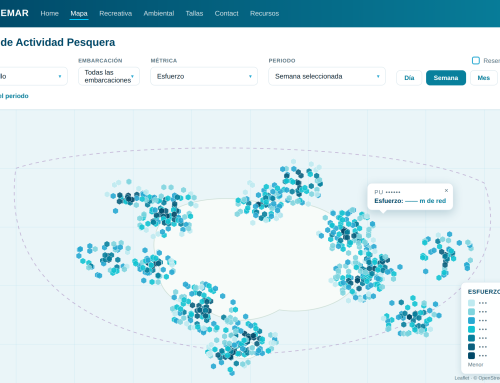Screen dimensions: 500x383
Task: Toggle the Reservas checkbox
Action: [476, 60]
